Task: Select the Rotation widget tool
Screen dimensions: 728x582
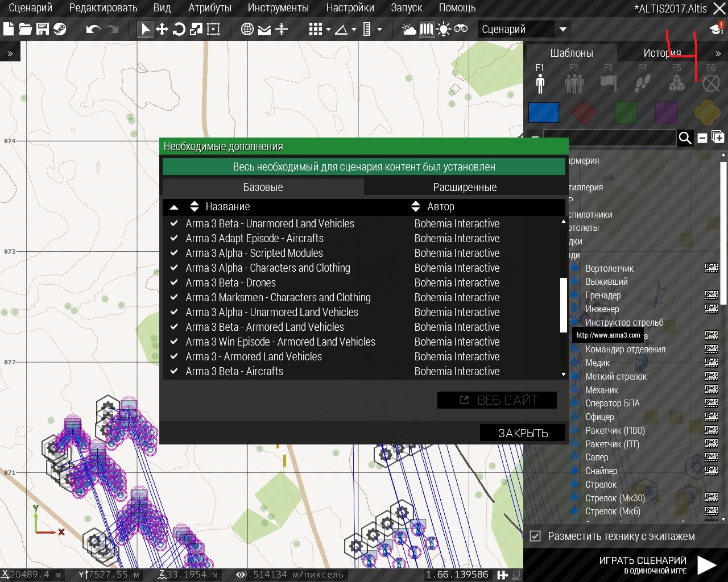Action: [x=179, y=29]
